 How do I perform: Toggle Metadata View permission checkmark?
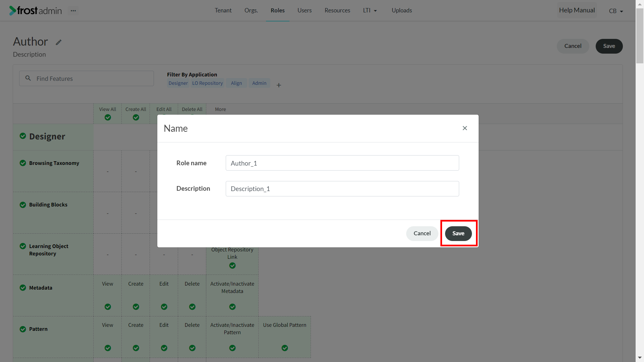[x=108, y=307]
